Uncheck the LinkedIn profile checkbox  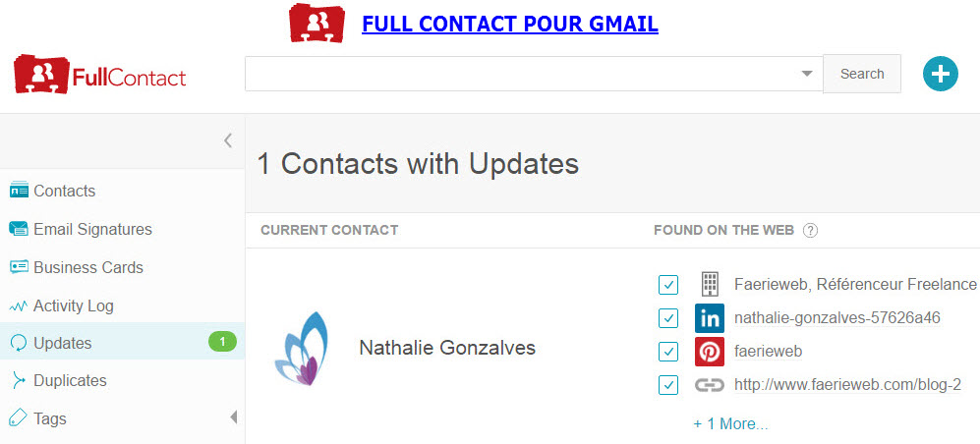668,318
